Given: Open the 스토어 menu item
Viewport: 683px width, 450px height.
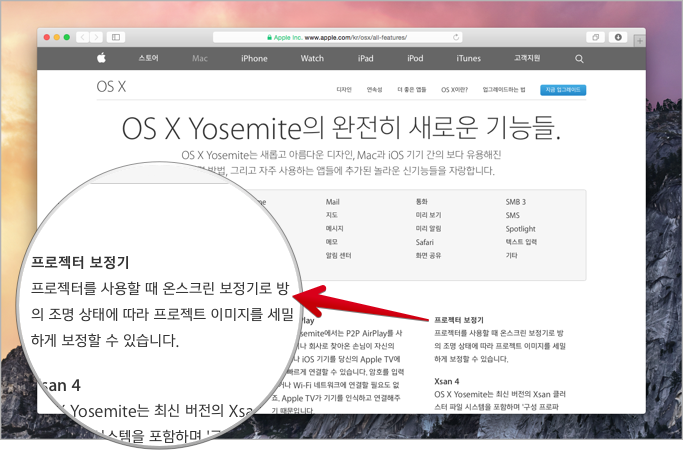Looking at the screenshot, I should click(x=149, y=58).
